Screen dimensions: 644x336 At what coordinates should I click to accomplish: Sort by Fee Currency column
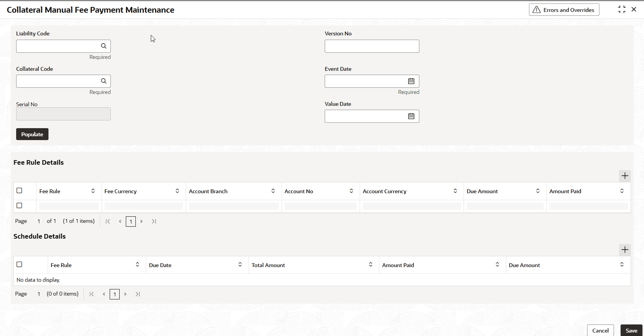(177, 191)
